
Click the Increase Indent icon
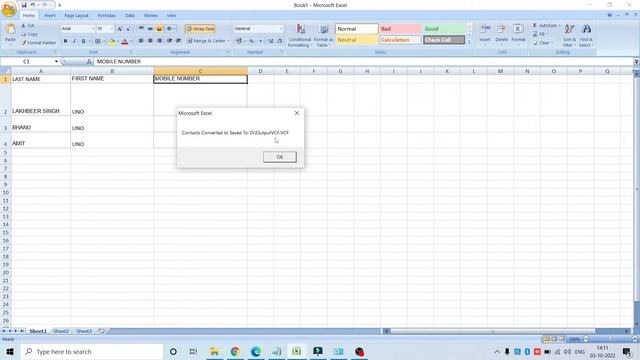(x=178, y=41)
